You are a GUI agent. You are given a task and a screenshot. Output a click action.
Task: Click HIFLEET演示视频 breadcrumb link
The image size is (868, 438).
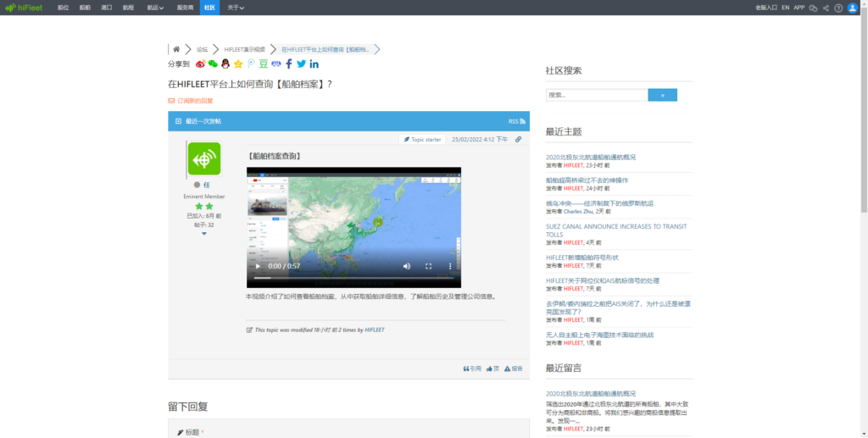[x=245, y=49]
